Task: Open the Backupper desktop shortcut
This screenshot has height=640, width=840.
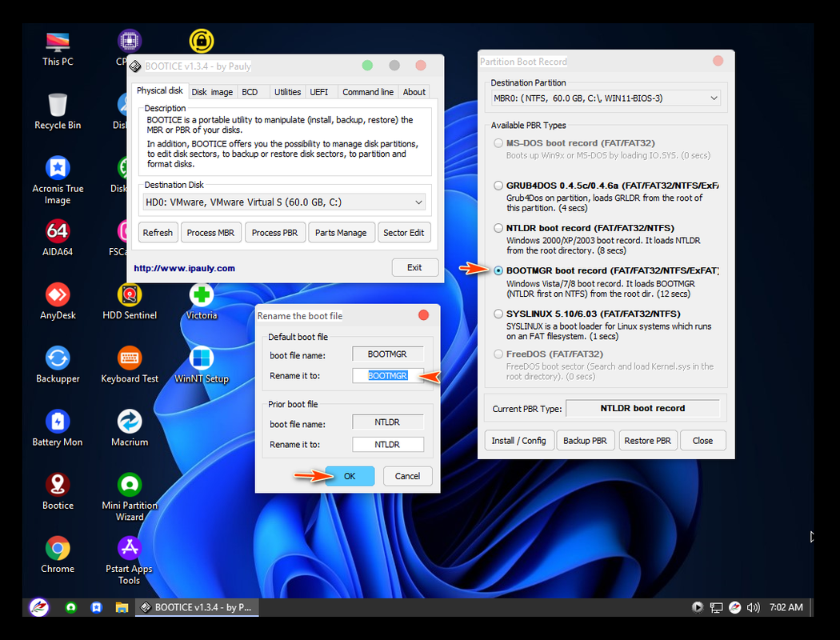Action: click(58, 365)
